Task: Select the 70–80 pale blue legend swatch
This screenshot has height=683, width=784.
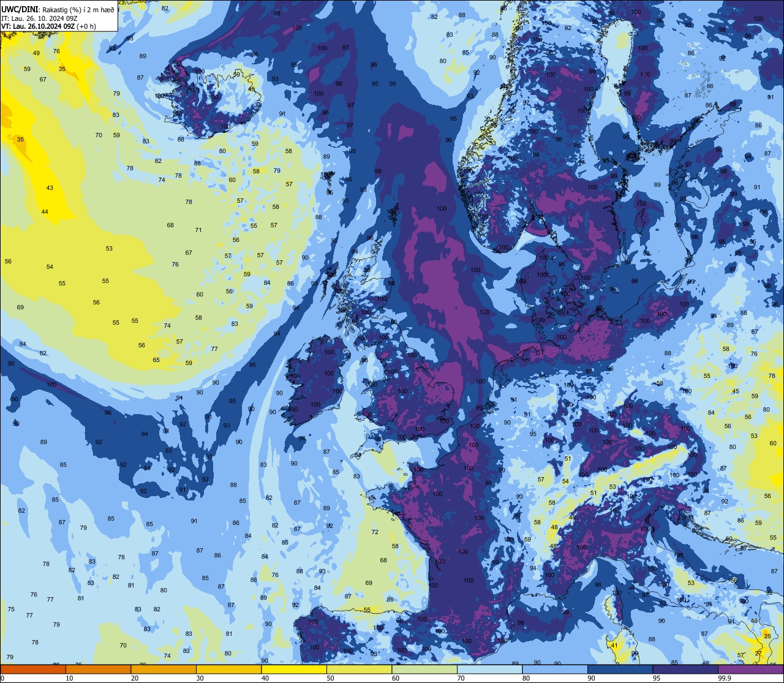Action: pos(489,669)
